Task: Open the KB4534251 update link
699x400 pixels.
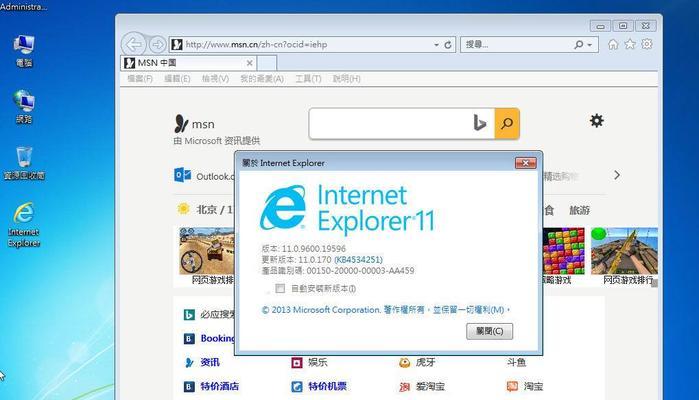Action: tap(358, 260)
